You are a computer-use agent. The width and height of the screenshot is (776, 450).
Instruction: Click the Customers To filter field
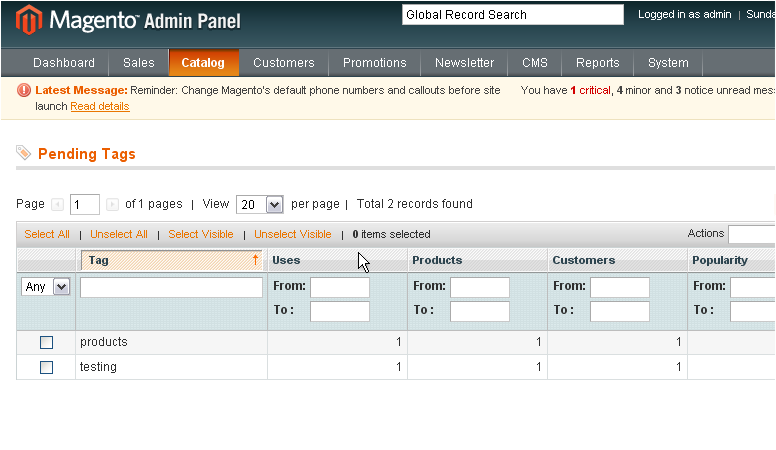coord(620,311)
